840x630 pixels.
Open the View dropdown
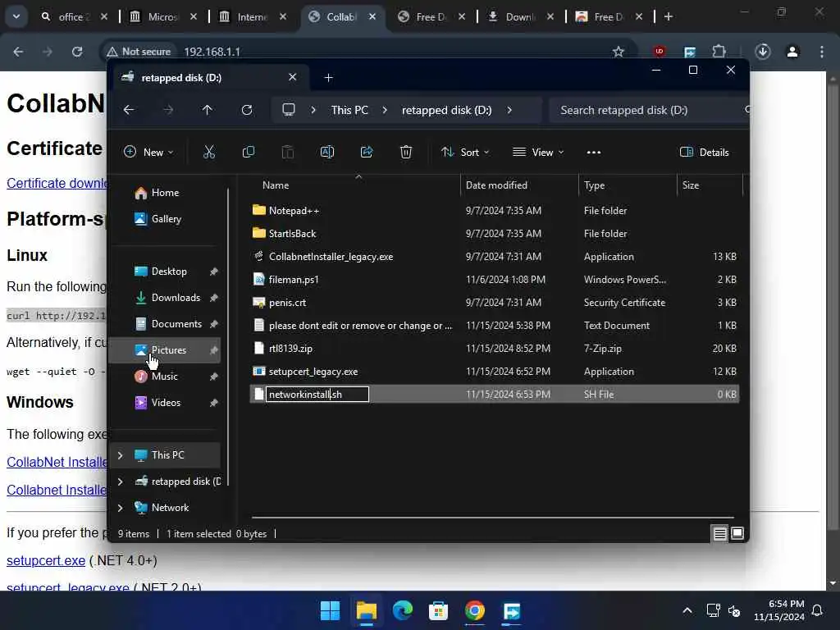(538, 152)
